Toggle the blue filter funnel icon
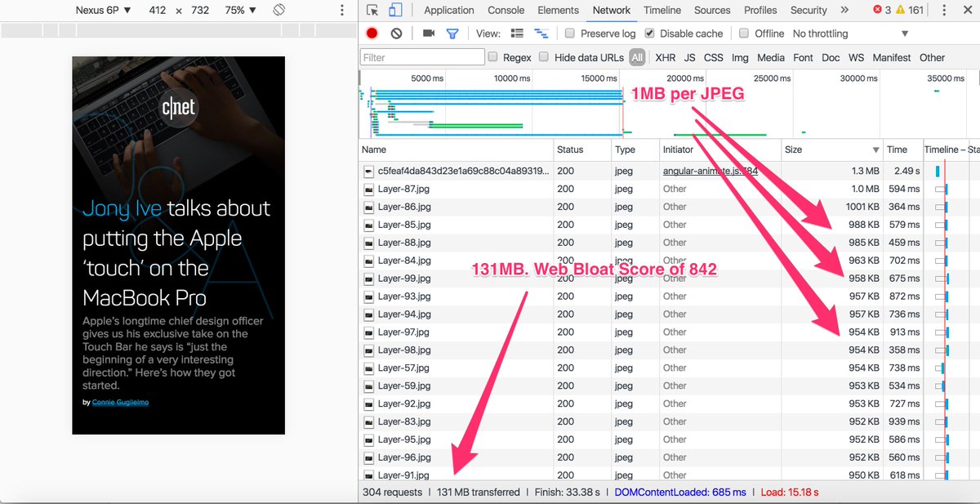The height and width of the screenshot is (504, 980). click(x=452, y=33)
